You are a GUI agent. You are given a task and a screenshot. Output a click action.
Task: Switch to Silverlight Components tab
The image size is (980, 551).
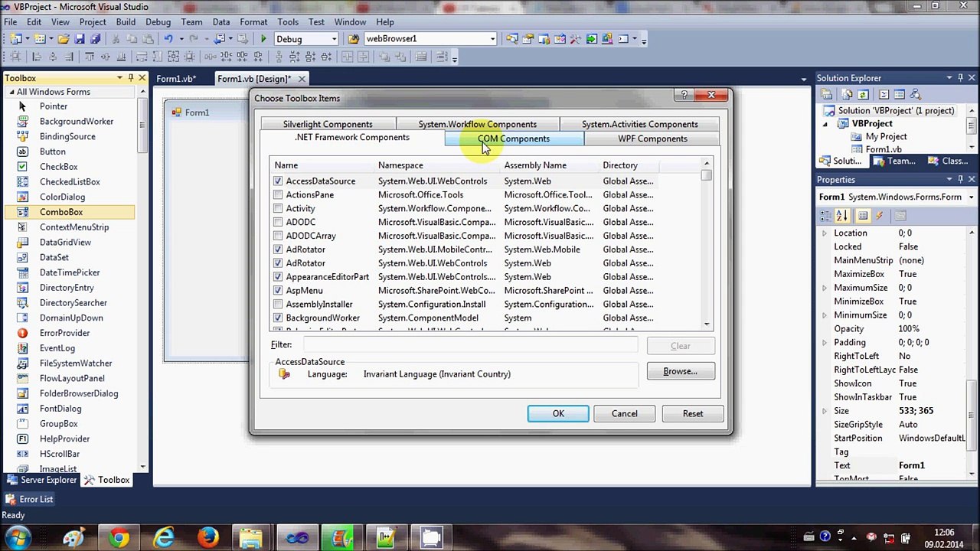tap(328, 124)
